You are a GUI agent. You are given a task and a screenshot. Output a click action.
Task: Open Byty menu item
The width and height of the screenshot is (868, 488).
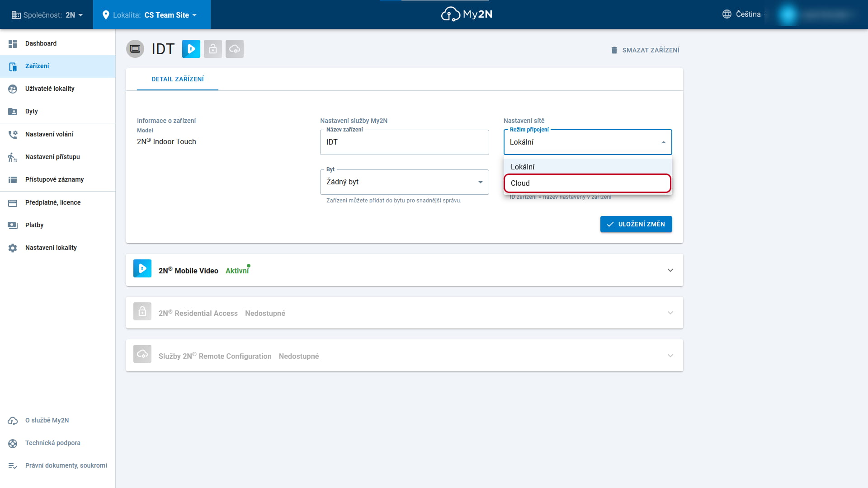click(x=58, y=112)
